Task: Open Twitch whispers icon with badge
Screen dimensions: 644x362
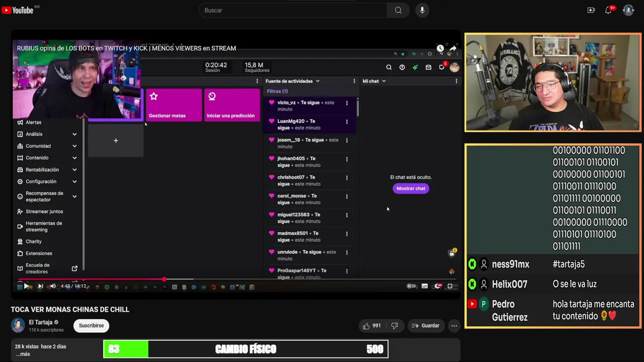Action: [x=442, y=67]
